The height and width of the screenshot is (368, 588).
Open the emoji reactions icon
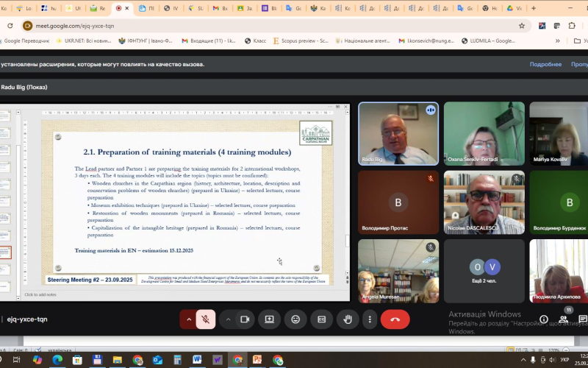295,319
